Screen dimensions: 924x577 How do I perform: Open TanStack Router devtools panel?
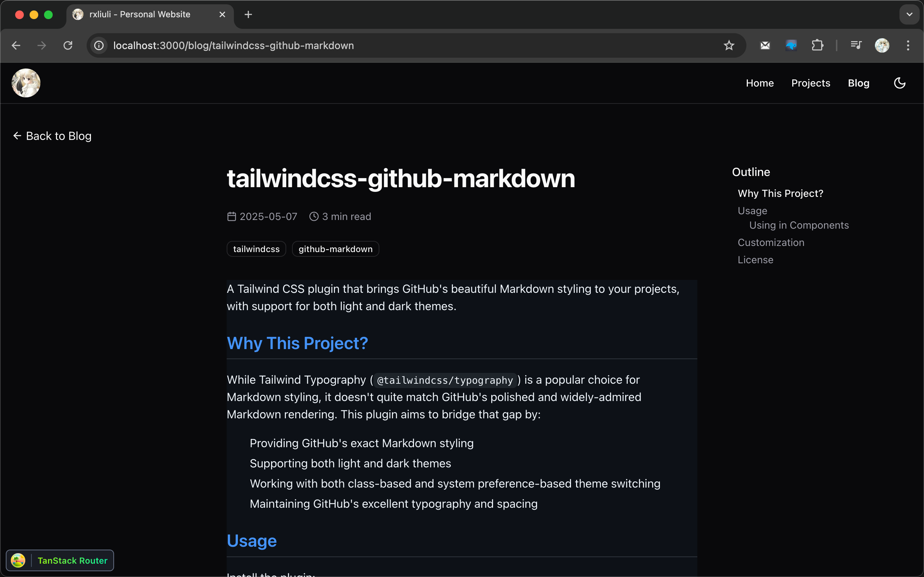[x=60, y=560]
